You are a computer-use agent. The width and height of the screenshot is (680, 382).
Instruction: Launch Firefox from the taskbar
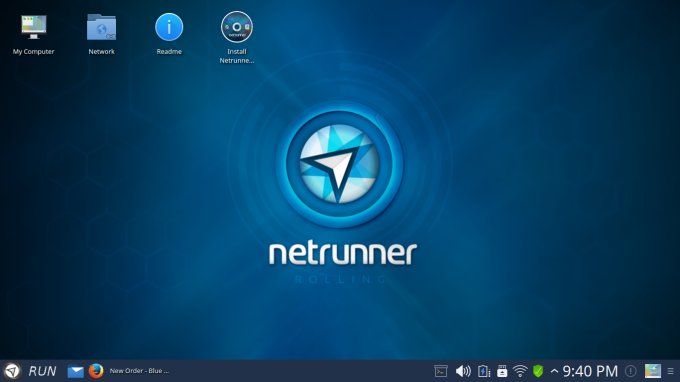click(96, 371)
